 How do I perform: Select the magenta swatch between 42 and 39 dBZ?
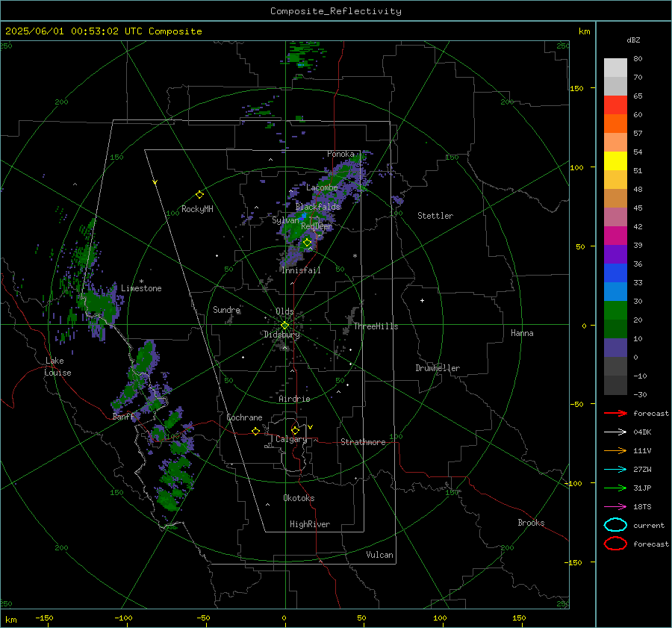pyautogui.click(x=615, y=236)
